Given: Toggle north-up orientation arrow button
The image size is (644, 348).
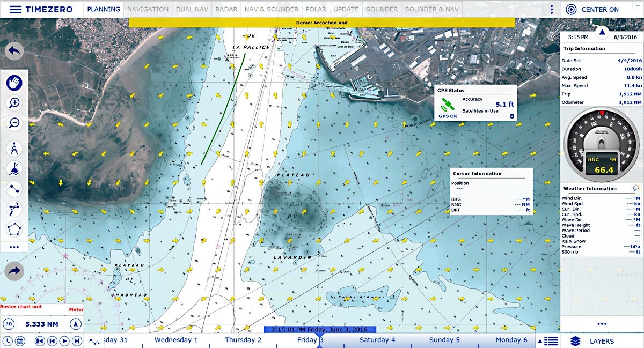Looking at the screenshot, I should tap(76, 324).
